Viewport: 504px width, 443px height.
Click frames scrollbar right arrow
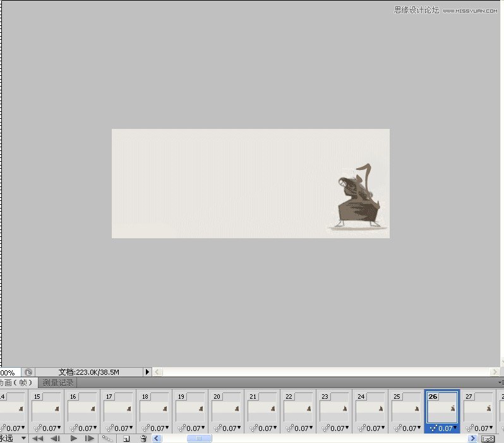472,438
